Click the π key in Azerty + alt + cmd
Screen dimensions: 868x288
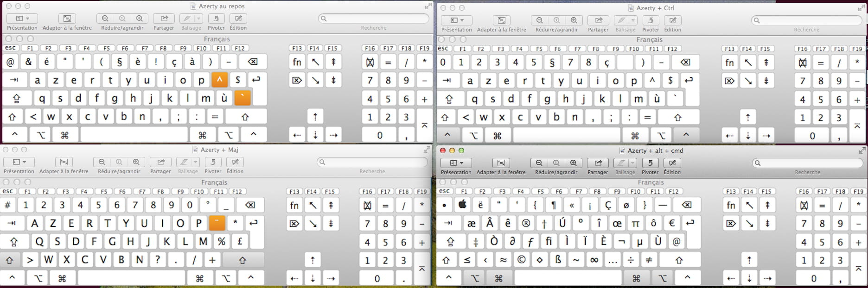pos(635,223)
